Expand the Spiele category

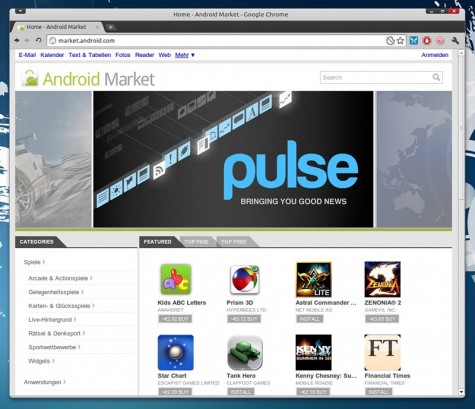[x=34, y=262]
